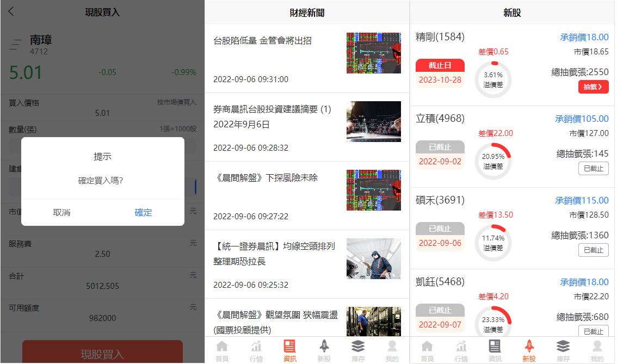Open the 我的 profile icon in 財經新聞 panel
This screenshot has height=364, width=617.
click(392, 351)
